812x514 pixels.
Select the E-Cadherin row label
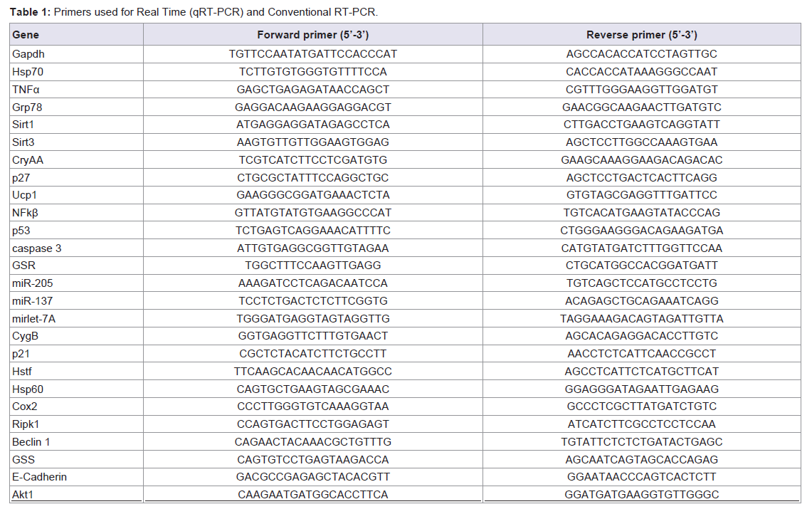coord(39,477)
